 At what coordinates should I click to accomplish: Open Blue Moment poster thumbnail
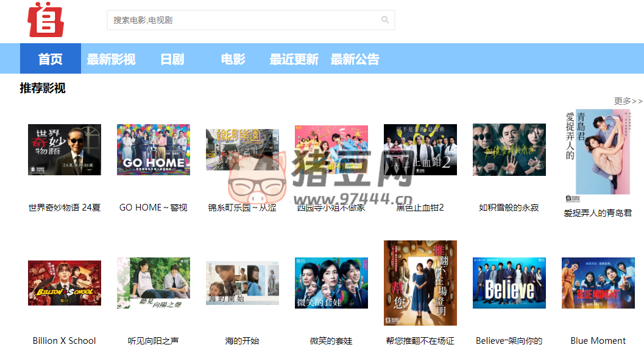[x=598, y=283]
